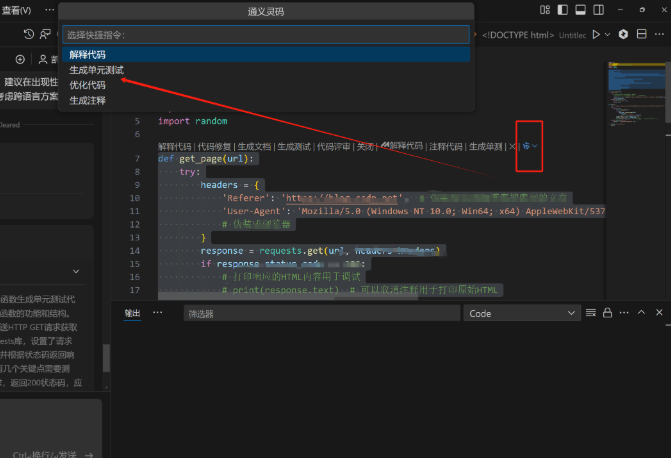This screenshot has height=458, width=671.
Task: Click the import random line
Action: pos(193,121)
